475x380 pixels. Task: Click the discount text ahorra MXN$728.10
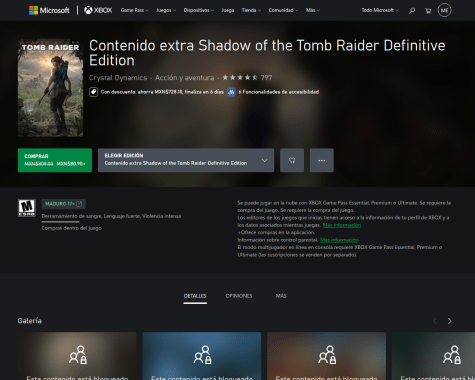(x=162, y=92)
